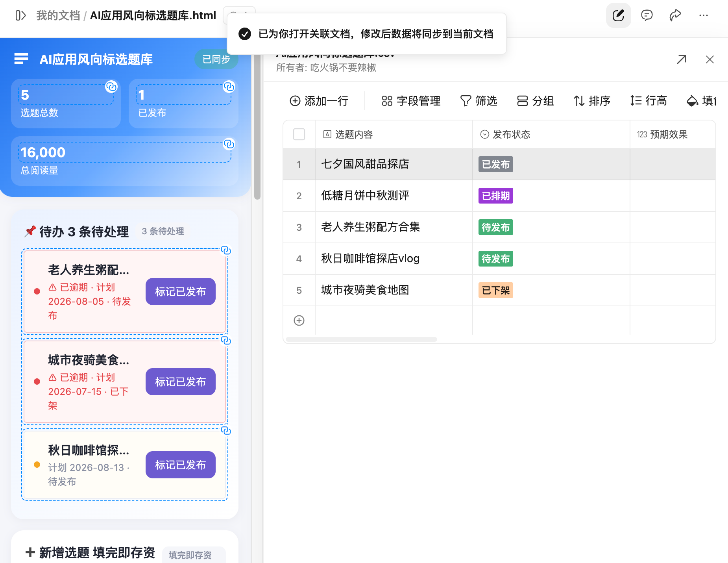Click file name AI应用风向标选题库.html
728x563 pixels.
(153, 15)
